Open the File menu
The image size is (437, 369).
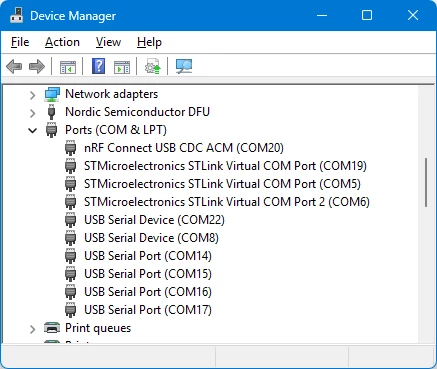click(20, 42)
